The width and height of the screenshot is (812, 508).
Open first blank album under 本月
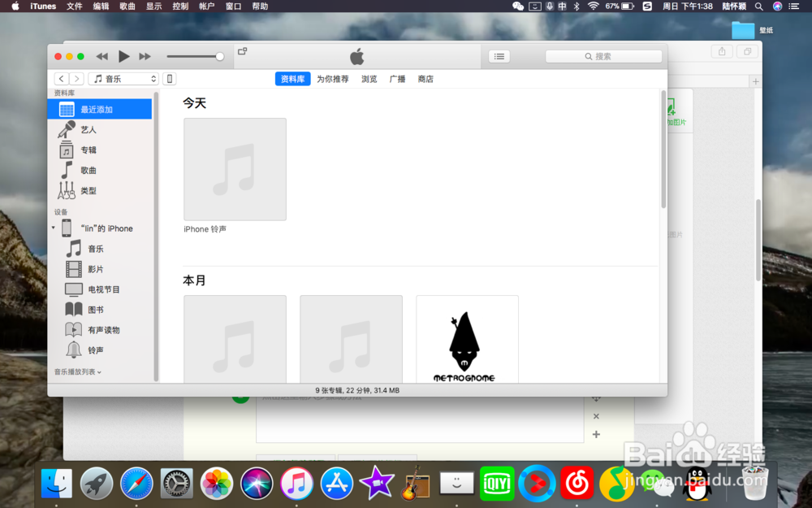[x=235, y=340]
